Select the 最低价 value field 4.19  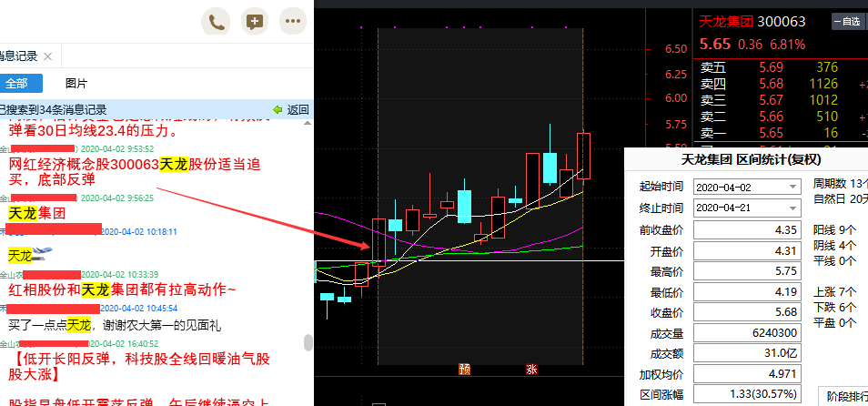pos(747,292)
